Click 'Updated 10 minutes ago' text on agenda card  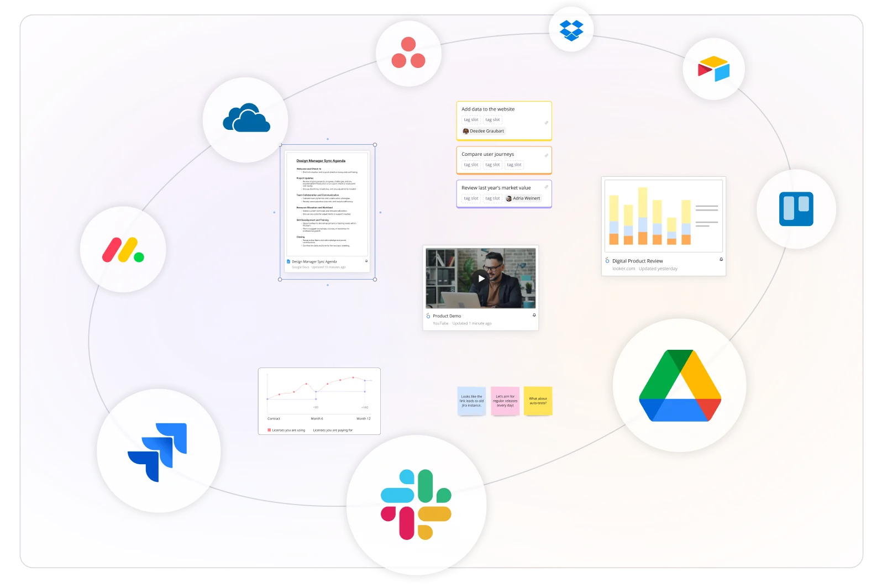tap(328, 267)
